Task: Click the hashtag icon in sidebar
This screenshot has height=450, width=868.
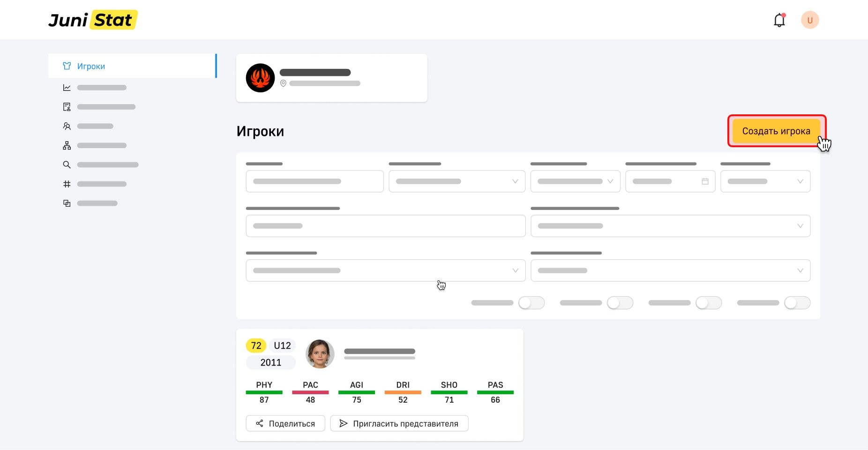Action: point(67,184)
